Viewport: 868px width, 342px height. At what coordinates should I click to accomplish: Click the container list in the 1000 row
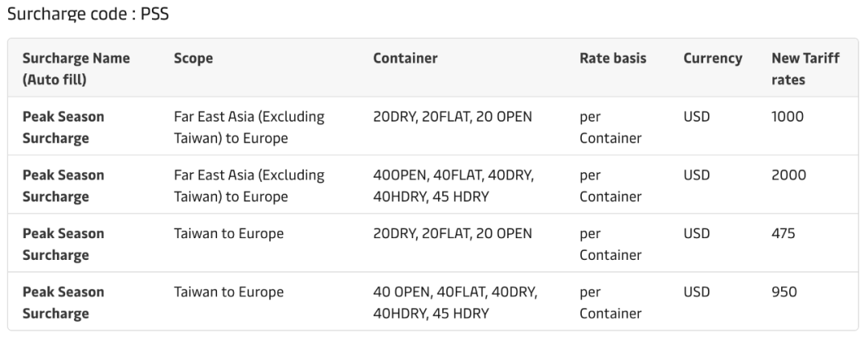452,117
